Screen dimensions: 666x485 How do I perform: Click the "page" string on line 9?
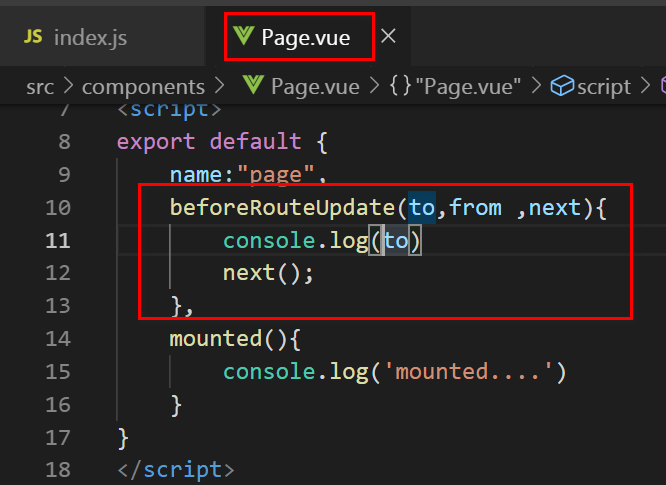(x=276, y=175)
